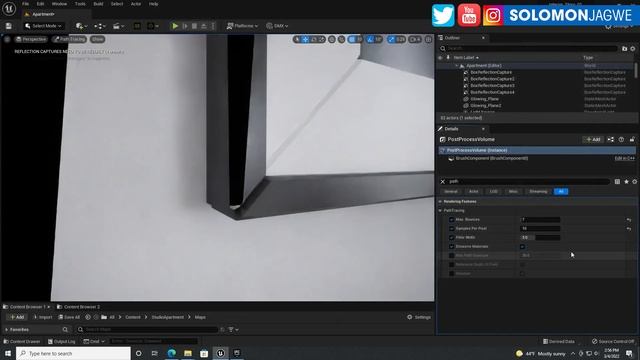This screenshot has width=640, height=360.
Task: Collapse the Rendering Features category
Action: click(x=440, y=202)
